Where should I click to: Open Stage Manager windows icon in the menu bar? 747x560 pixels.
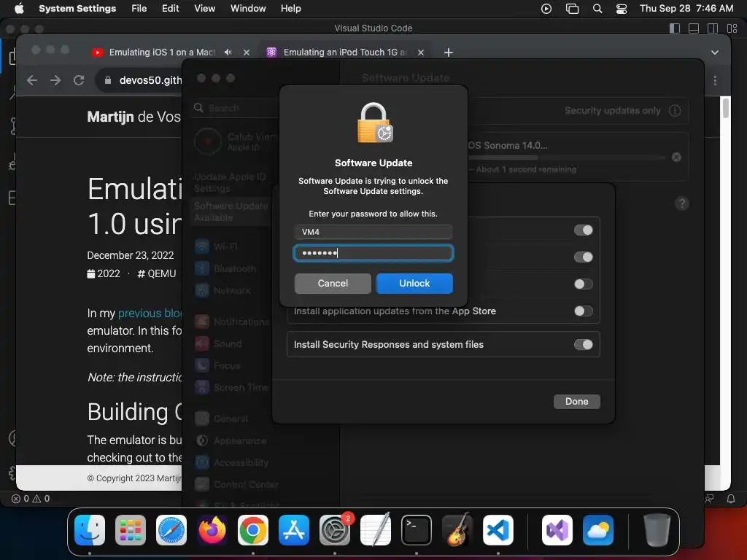(572, 9)
